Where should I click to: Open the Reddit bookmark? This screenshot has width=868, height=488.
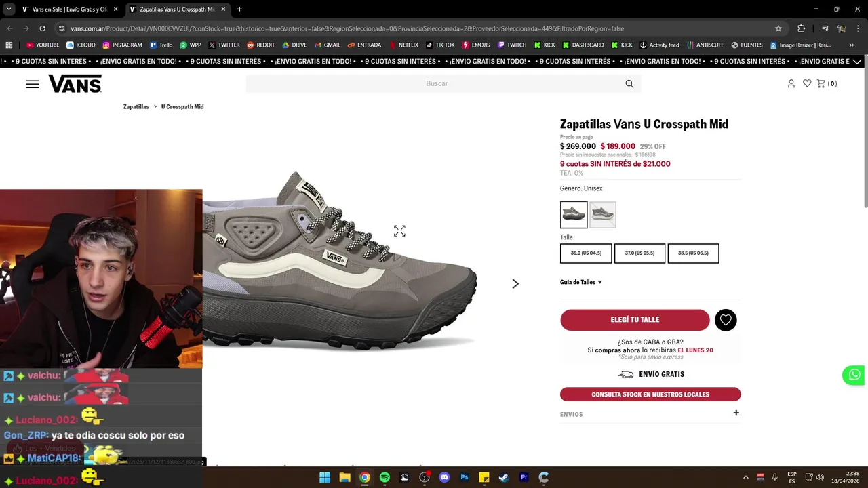[x=261, y=45]
